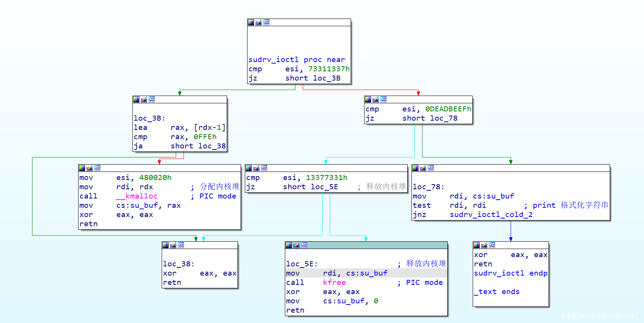The height and width of the screenshot is (323, 644).
Task: Click the group nodes icon on sudrv_ioctl block
Action: coord(266,22)
